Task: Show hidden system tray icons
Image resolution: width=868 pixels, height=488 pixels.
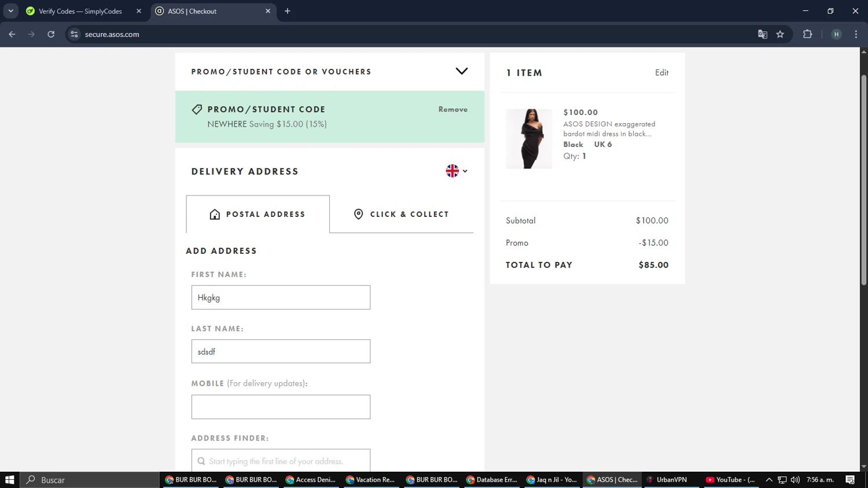Action: pos(769,480)
